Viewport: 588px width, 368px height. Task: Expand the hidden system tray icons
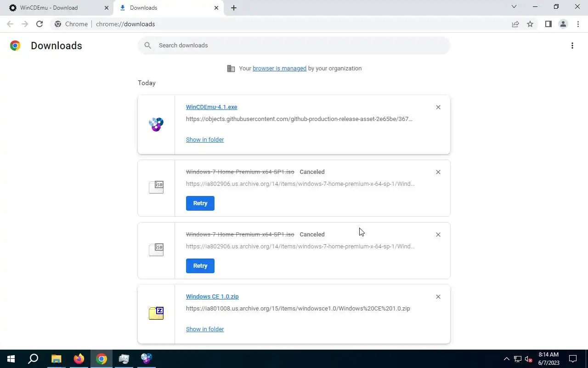tap(506, 359)
